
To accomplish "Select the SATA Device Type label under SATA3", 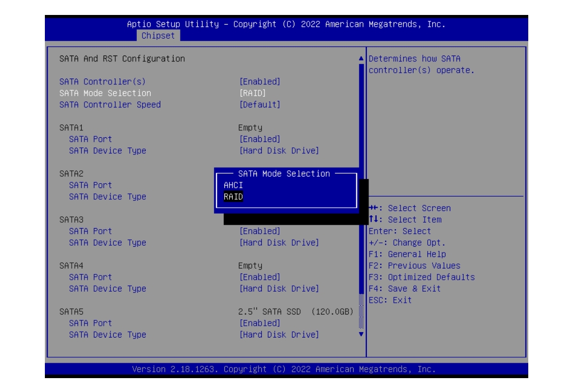I will 107,242.
